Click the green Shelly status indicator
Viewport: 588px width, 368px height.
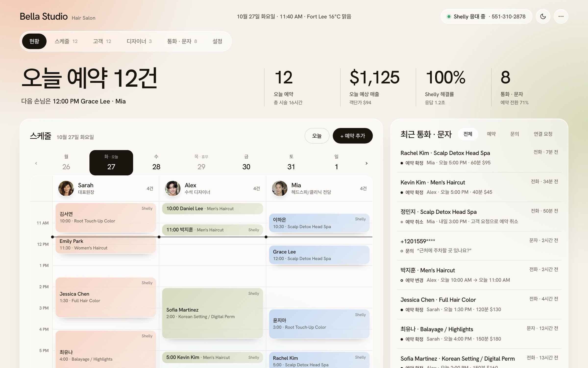click(x=449, y=16)
